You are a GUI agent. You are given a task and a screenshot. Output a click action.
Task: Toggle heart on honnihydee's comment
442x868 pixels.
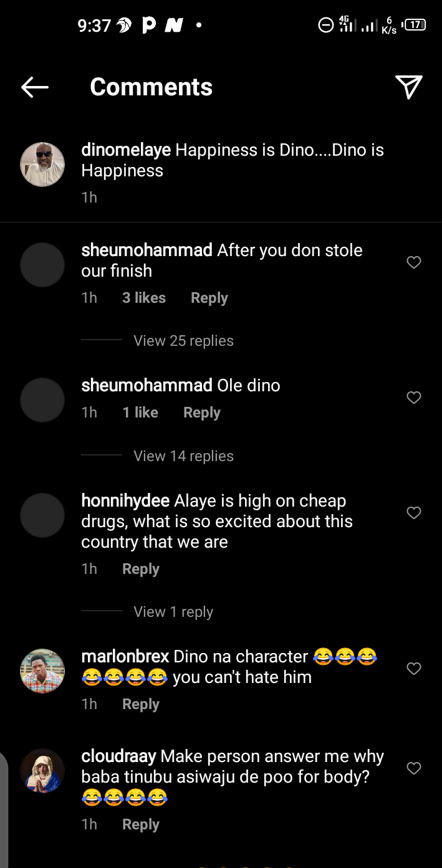414,513
